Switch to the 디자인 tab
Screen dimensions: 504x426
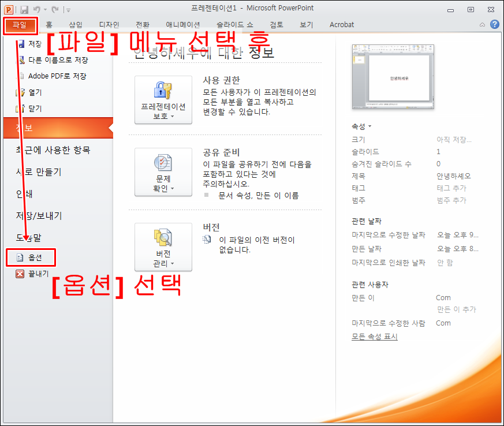tap(109, 25)
